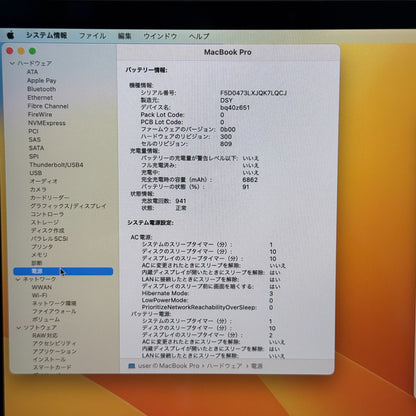The height and width of the screenshot is (416, 416).
Task: Click the battery condition value 91
Action: click(x=246, y=187)
